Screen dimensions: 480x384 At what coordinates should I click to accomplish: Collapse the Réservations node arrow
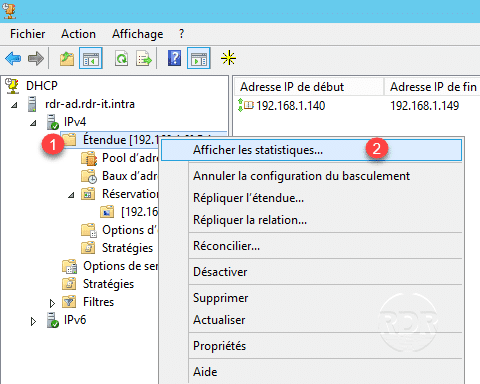71,195
